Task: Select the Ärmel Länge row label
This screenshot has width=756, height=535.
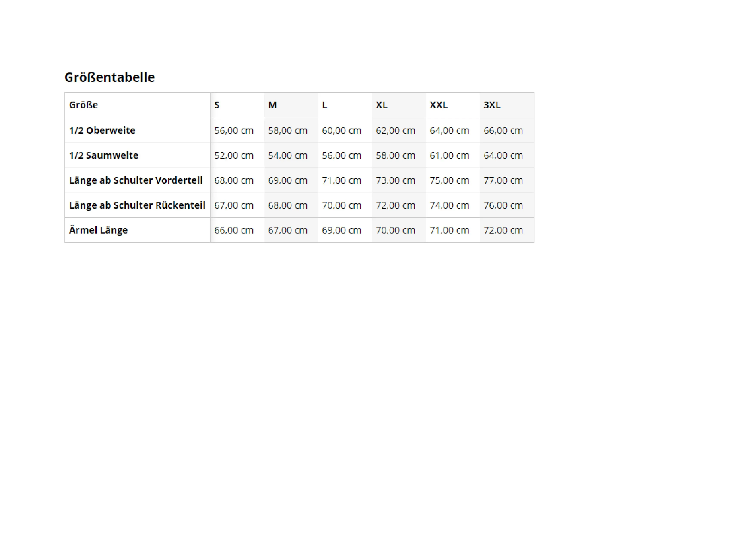Action: (x=98, y=230)
